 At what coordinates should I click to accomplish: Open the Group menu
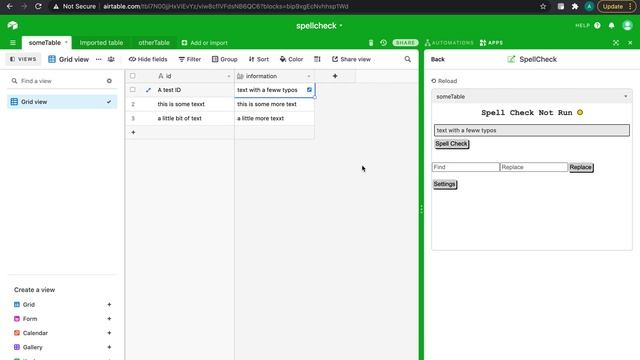224,59
